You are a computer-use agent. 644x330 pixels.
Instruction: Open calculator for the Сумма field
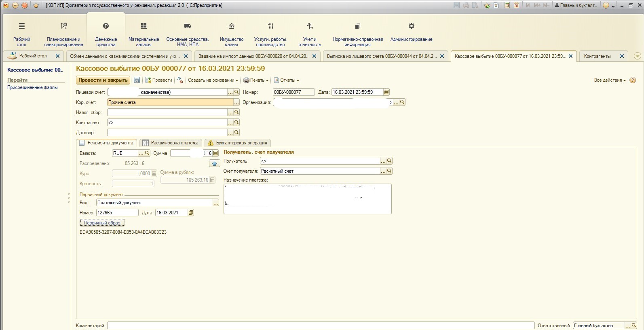(215, 153)
